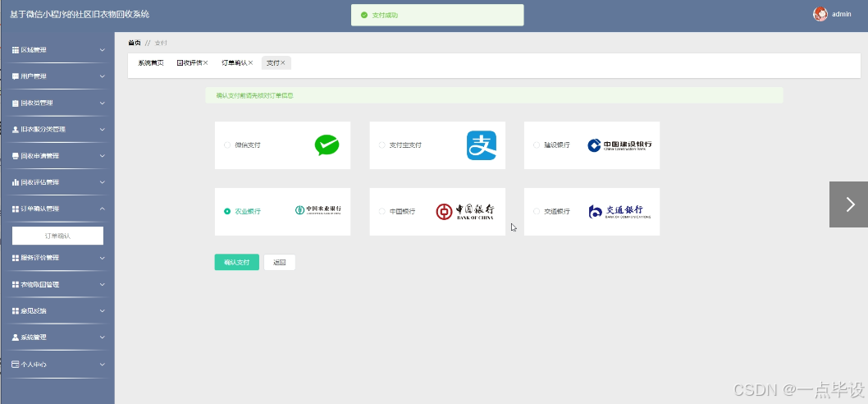Switch to the 回收评估 tab
This screenshot has height=404, width=868.
coord(190,63)
